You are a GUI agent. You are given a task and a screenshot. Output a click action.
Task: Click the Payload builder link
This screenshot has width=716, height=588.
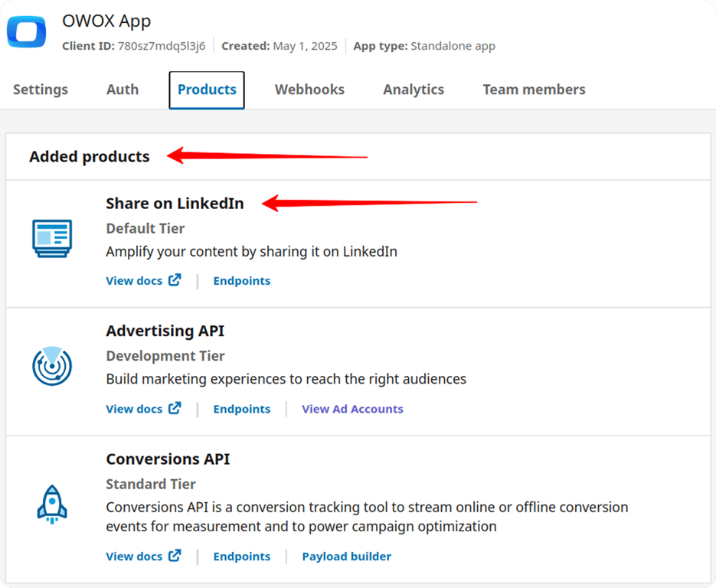click(x=347, y=557)
